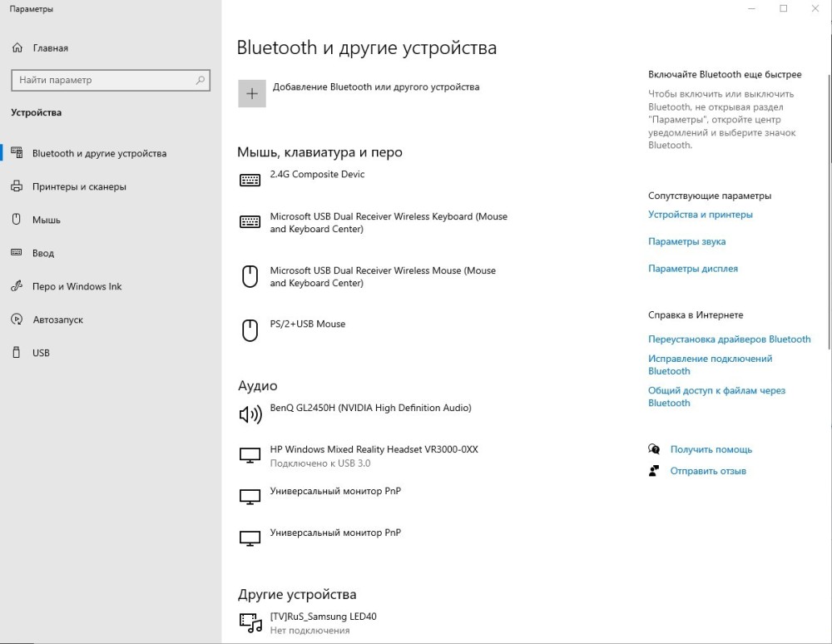832x644 pixels.
Task: Click the keyboard icon beside Ввод
Action: [17, 252]
